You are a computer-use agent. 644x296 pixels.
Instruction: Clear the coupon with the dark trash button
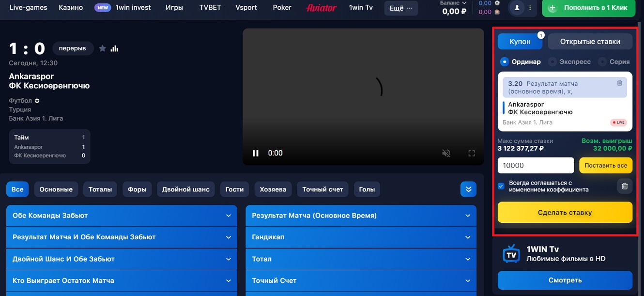coord(625,186)
